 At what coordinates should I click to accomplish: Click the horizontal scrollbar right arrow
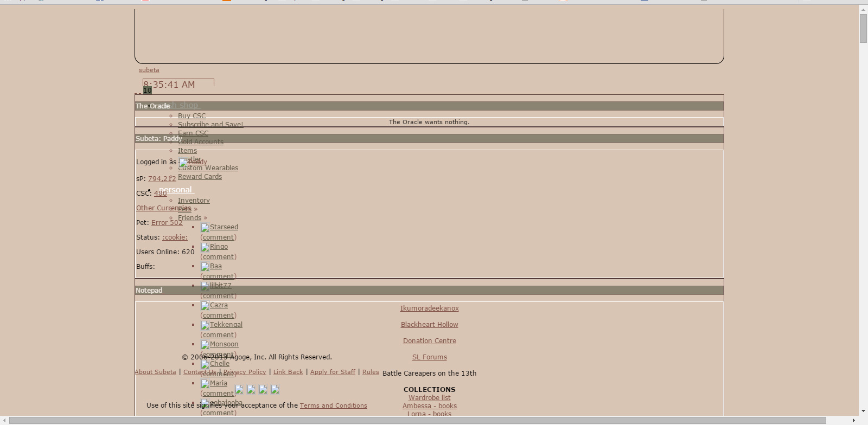click(854, 421)
